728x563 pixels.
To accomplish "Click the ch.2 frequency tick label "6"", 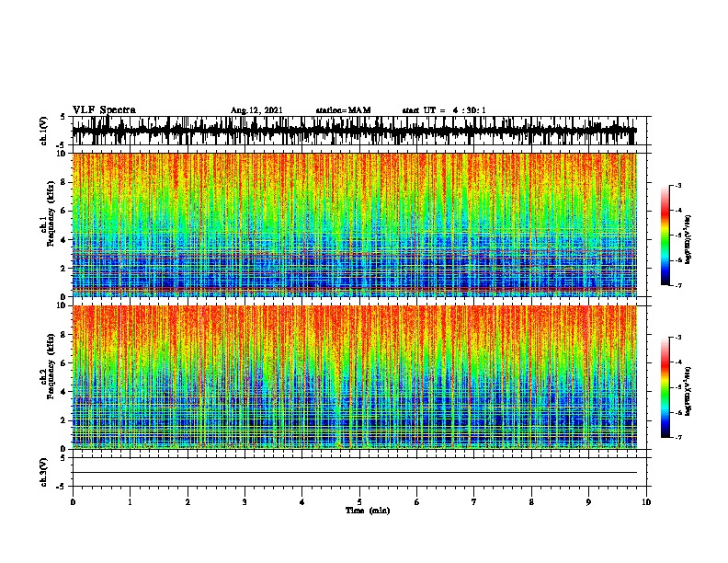I will click(x=63, y=363).
